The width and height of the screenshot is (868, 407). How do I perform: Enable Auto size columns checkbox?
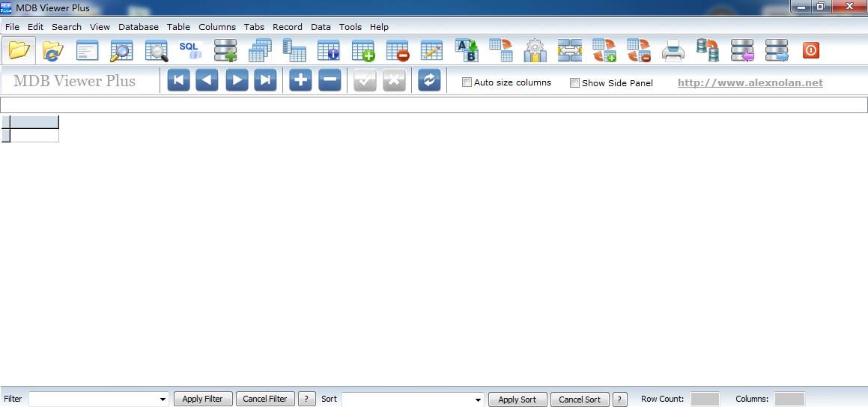click(467, 82)
